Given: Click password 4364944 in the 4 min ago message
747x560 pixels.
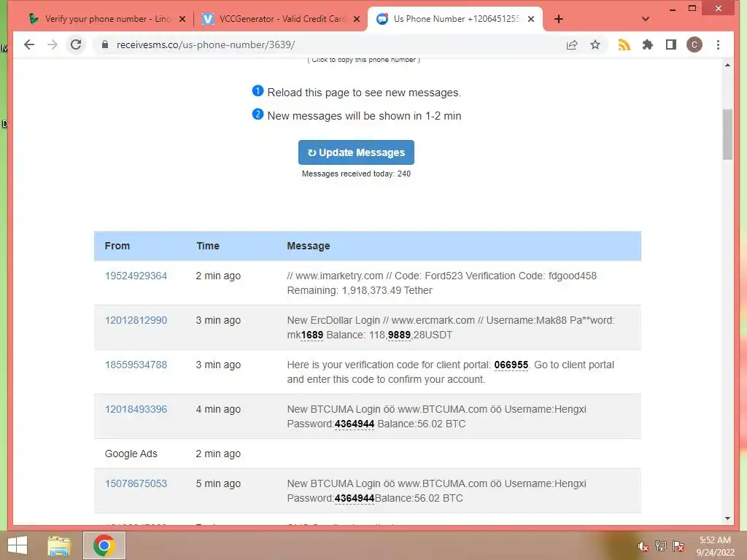Looking at the screenshot, I should point(355,424).
